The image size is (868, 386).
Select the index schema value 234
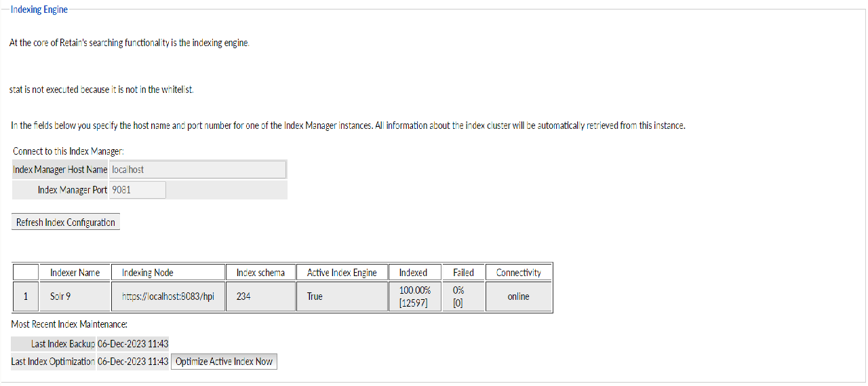coord(261,296)
